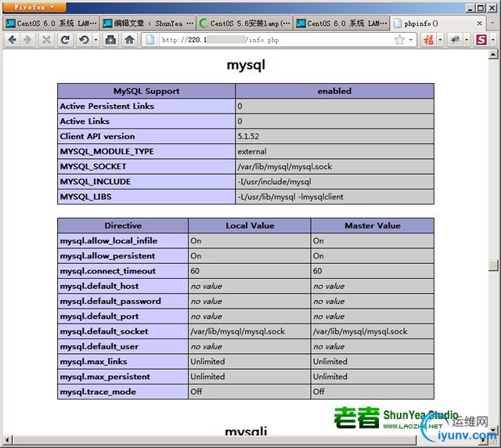
Task: Click the MySQL Support header cell
Action: [x=146, y=91]
